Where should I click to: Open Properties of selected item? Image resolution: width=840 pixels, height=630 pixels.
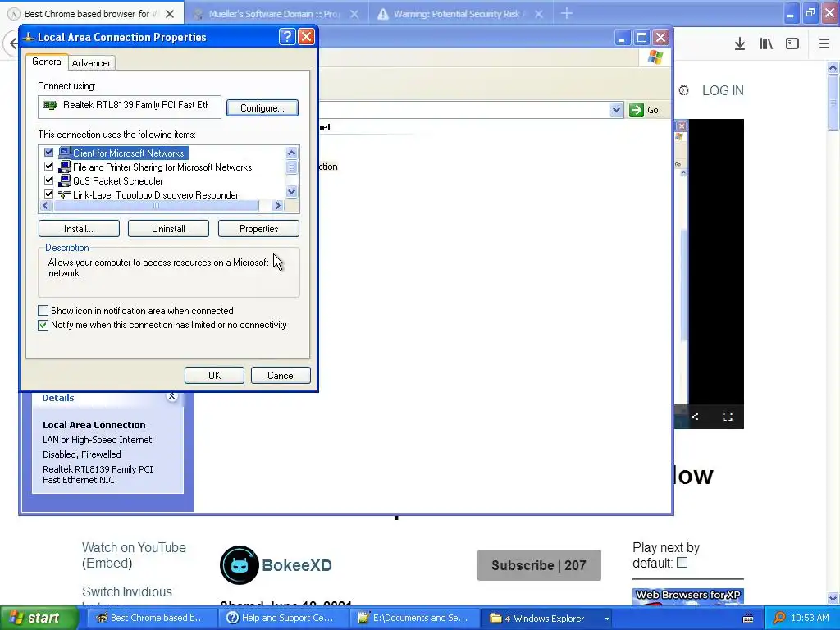[x=258, y=229]
